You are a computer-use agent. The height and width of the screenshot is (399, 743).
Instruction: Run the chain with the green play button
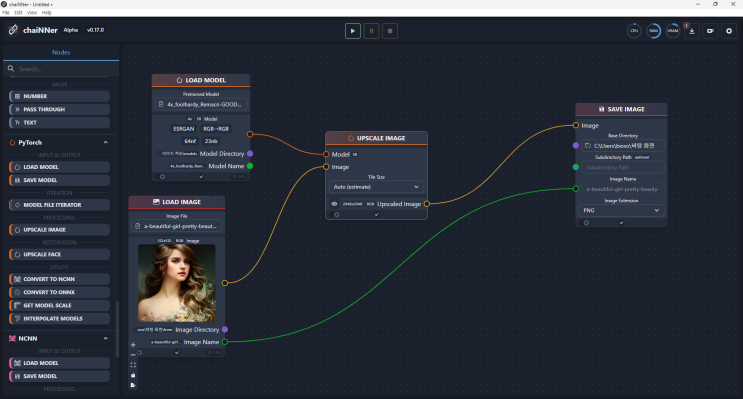pyautogui.click(x=353, y=31)
